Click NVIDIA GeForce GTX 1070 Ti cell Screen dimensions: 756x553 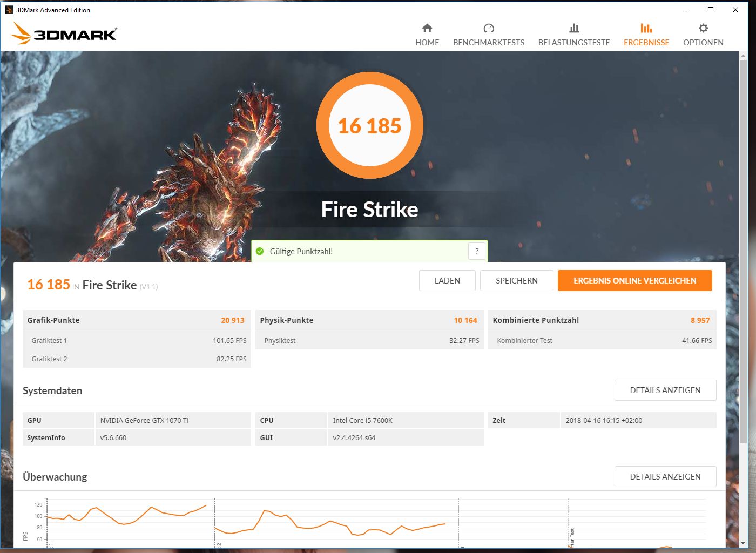click(x=173, y=420)
